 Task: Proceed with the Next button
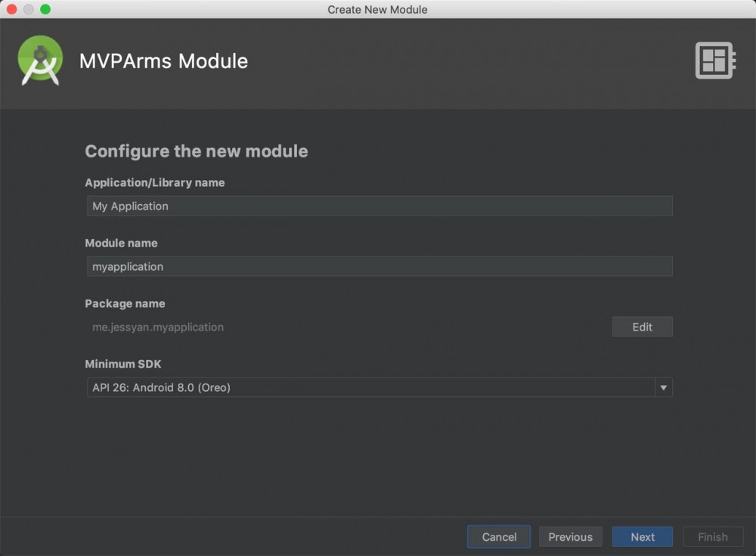tap(642, 536)
